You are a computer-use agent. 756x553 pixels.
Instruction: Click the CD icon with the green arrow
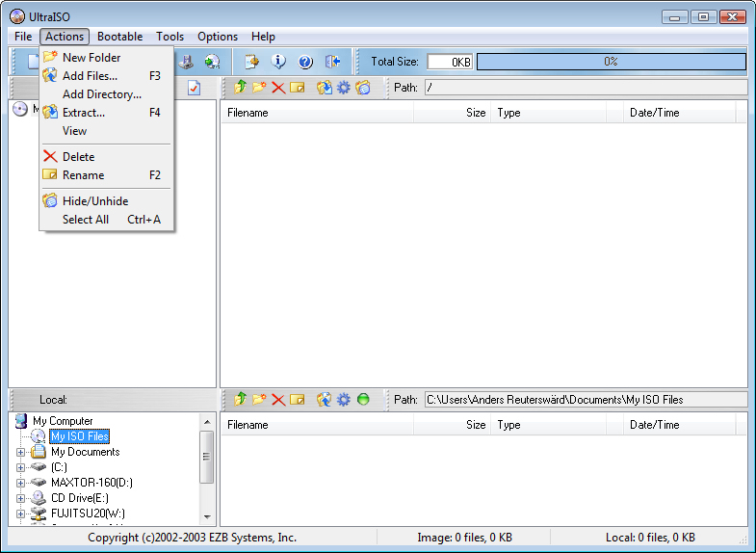click(x=212, y=62)
